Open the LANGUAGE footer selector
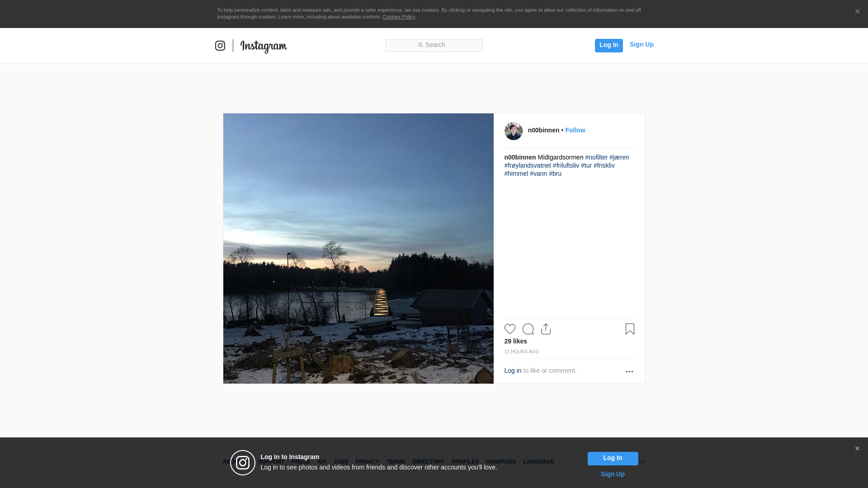The image size is (868, 488). pos(538,462)
